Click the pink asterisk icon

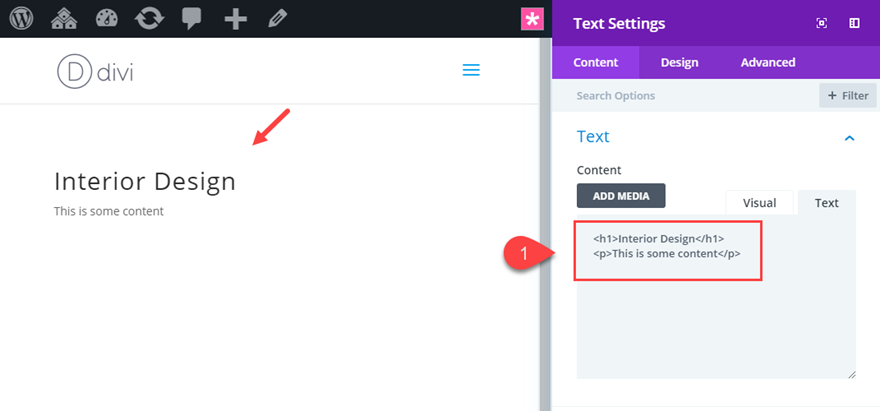[532, 19]
